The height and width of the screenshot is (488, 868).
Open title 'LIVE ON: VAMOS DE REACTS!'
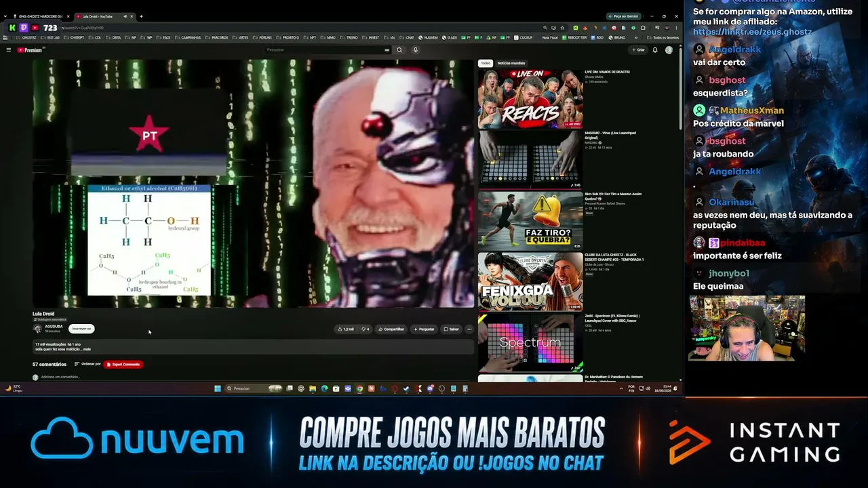tap(607, 72)
